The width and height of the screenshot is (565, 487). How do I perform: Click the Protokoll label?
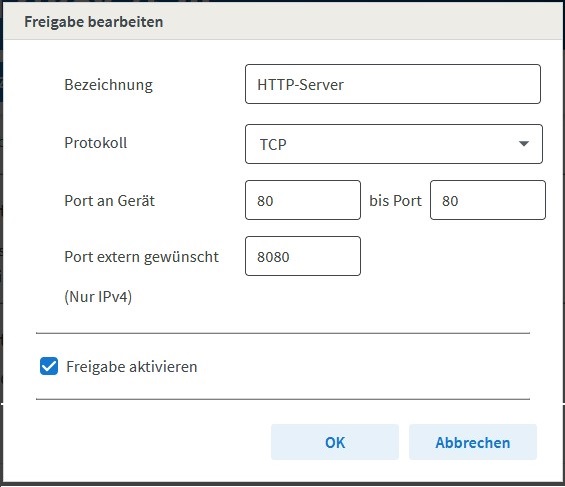(x=95, y=143)
